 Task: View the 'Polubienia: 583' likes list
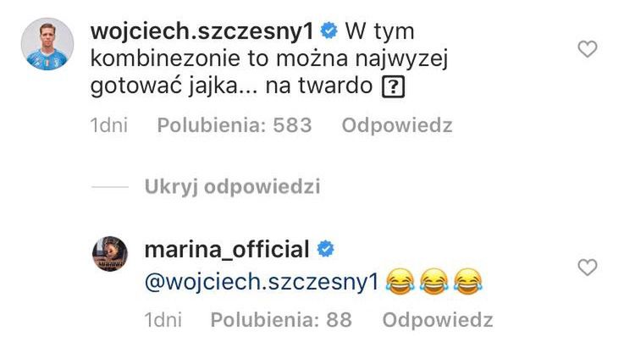click(235, 126)
